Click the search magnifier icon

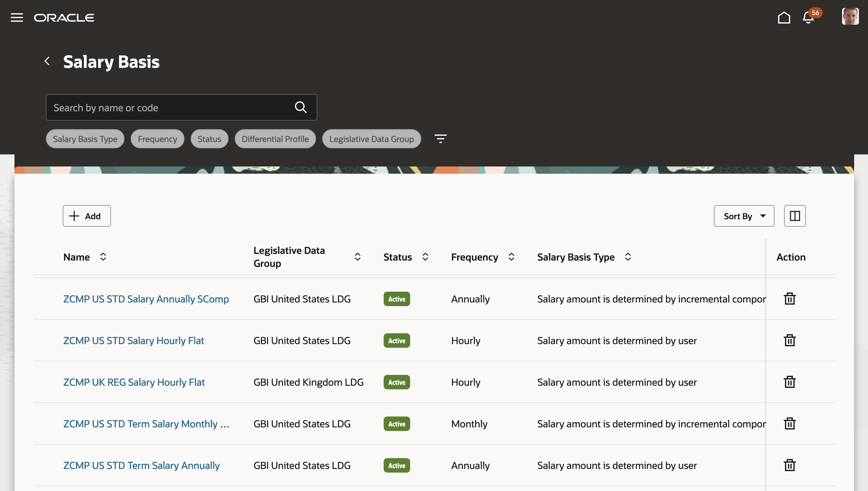pos(301,107)
